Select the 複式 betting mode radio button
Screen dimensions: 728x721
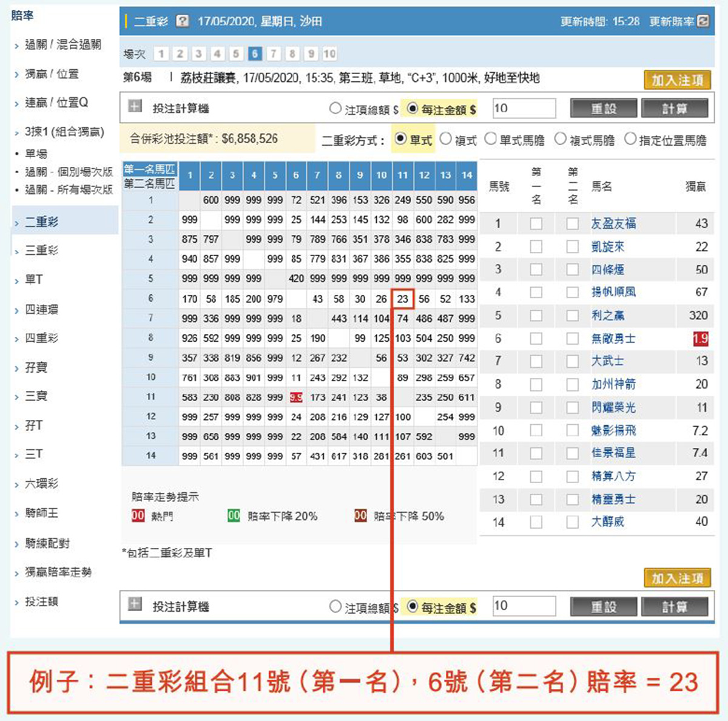pos(446,138)
